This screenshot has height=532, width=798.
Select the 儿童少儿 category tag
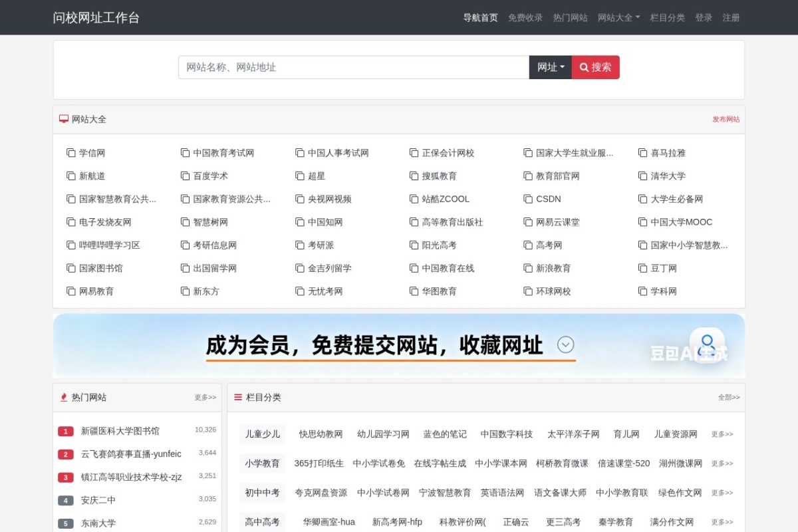click(x=262, y=434)
